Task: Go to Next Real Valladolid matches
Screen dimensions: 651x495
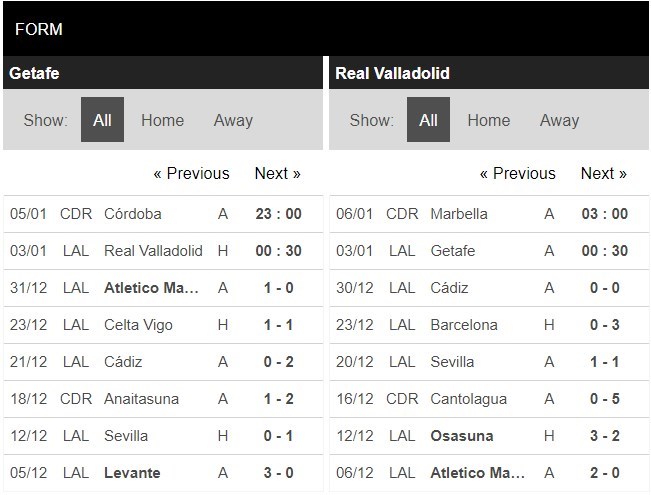Action: point(604,173)
